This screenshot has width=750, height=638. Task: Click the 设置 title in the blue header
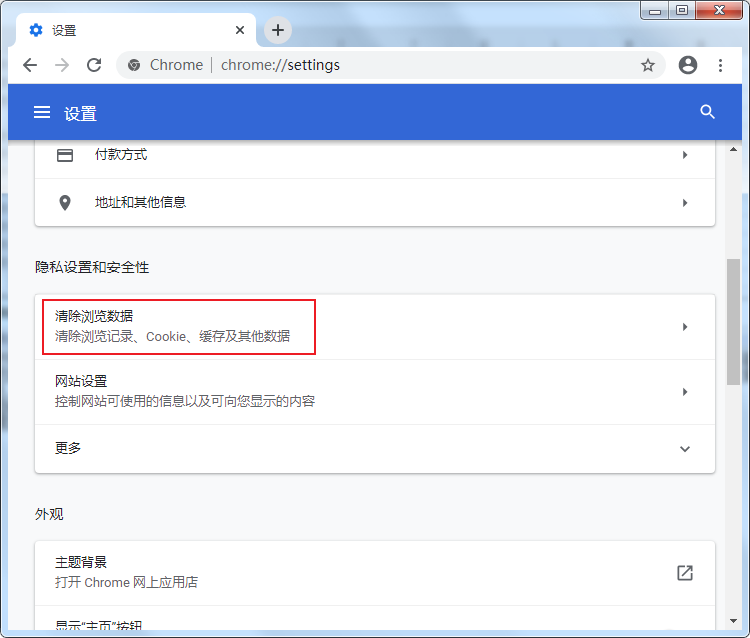(x=80, y=114)
